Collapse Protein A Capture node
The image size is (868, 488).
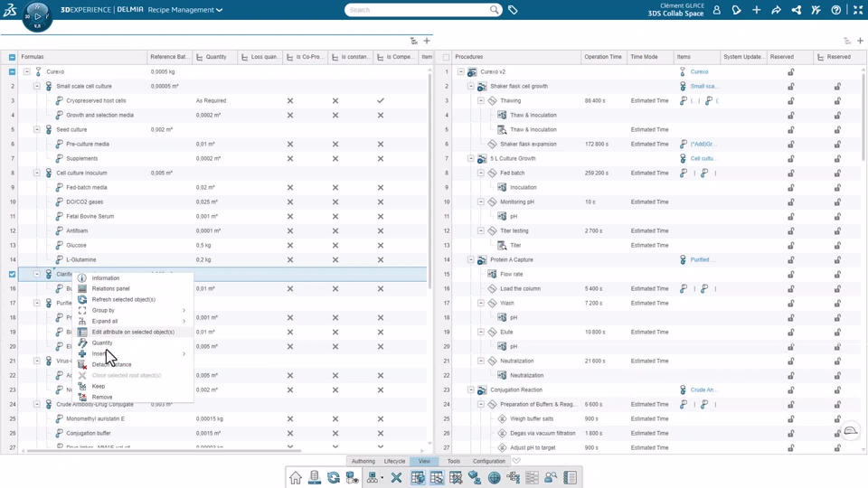(x=470, y=259)
